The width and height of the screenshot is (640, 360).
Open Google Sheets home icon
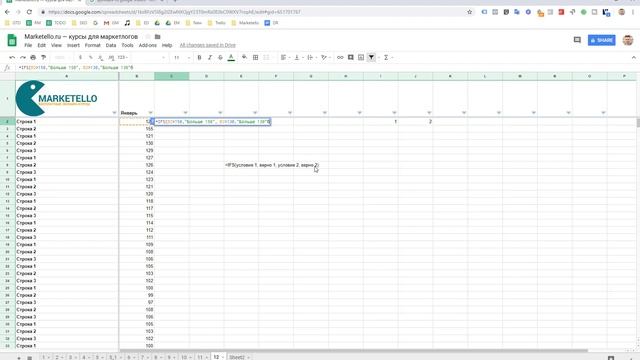click(x=12, y=40)
